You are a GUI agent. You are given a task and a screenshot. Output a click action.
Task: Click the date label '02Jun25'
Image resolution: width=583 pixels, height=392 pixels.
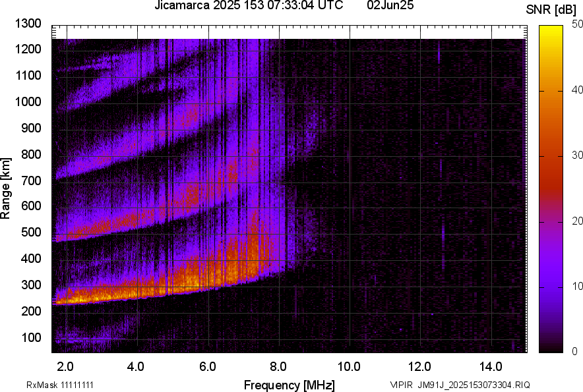pyautogui.click(x=390, y=5)
